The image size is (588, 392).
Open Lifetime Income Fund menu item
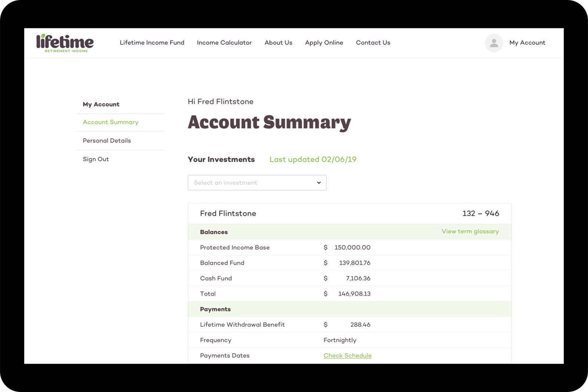point(152,43)
